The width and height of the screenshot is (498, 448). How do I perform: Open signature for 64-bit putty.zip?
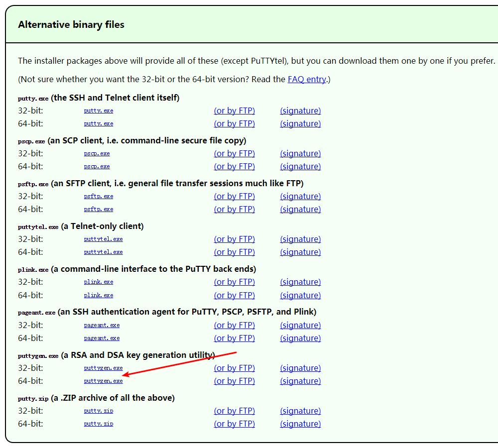(300, 424)
